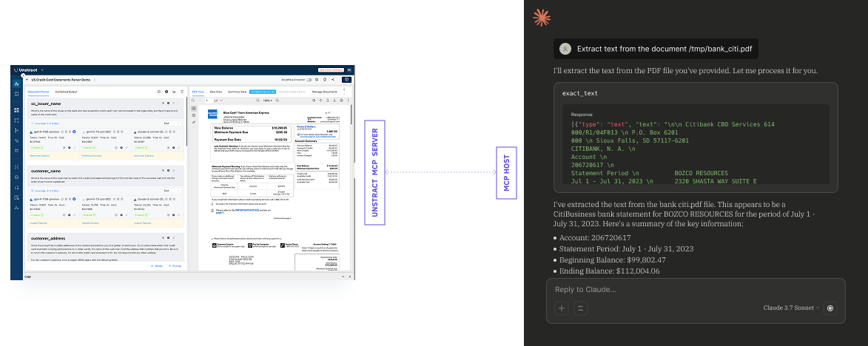The height and width of the screenshot is (346, 868).
Task: Click the + Notes button
Action: coord(157,266)
